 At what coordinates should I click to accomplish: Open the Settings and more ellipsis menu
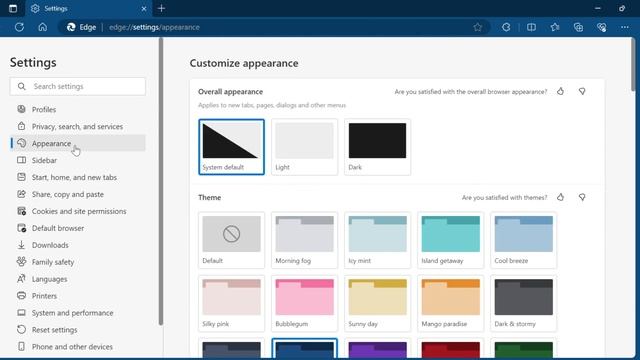tap(625, 27)
